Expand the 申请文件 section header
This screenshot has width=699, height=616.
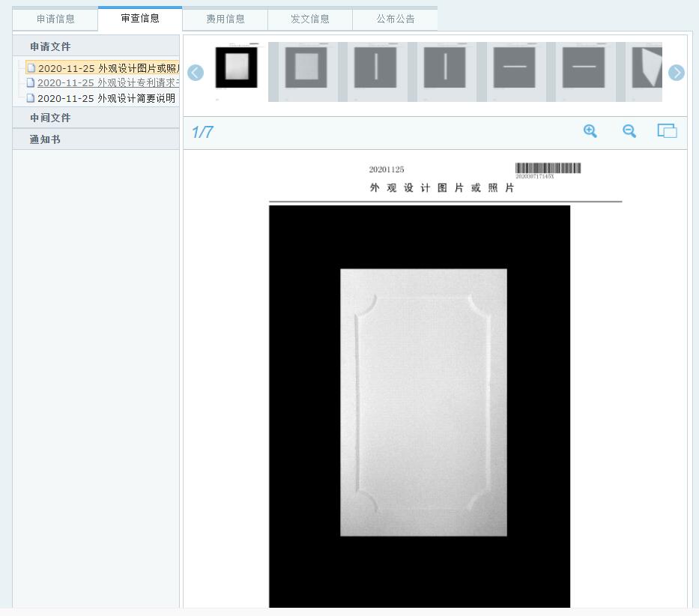tap(50, 46)
